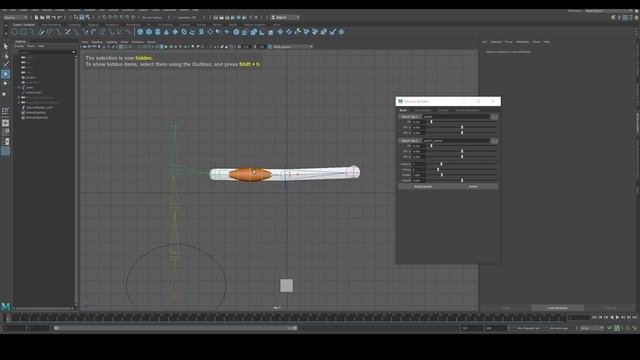Open the Outliner Display menu
Image resolution: width=640 pixels, height=360 pixels.
click(19, 46)
